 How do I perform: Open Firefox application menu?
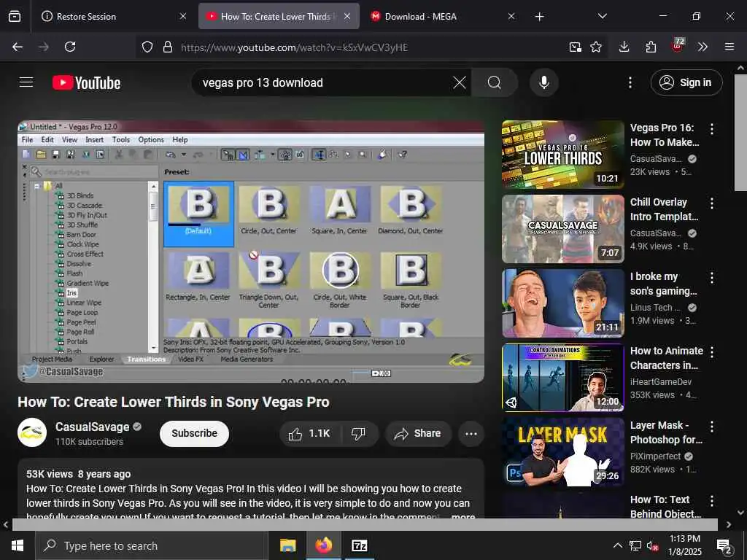click(x=729, y=47)
